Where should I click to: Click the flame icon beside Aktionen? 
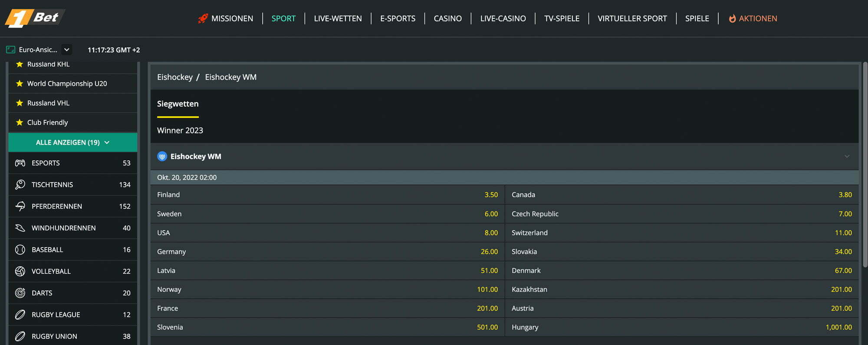[732, 18]
